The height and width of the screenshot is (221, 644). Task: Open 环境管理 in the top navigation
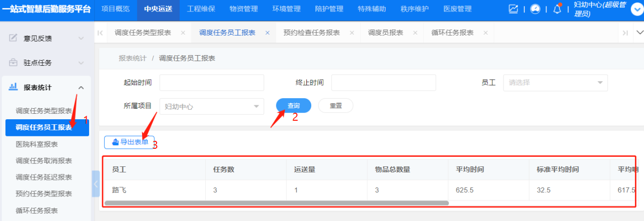click(286, 9)
